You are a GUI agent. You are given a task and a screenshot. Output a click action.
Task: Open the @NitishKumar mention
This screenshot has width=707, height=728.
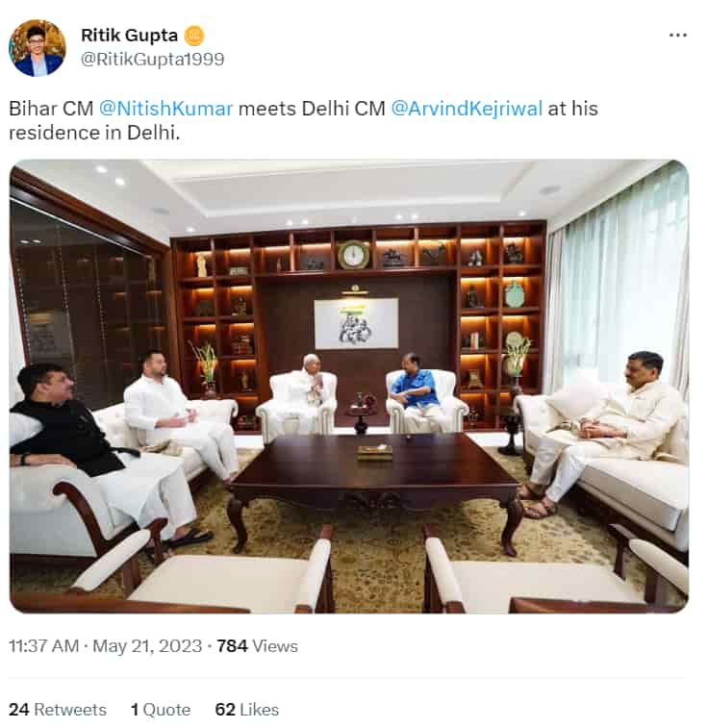(166, 109)
